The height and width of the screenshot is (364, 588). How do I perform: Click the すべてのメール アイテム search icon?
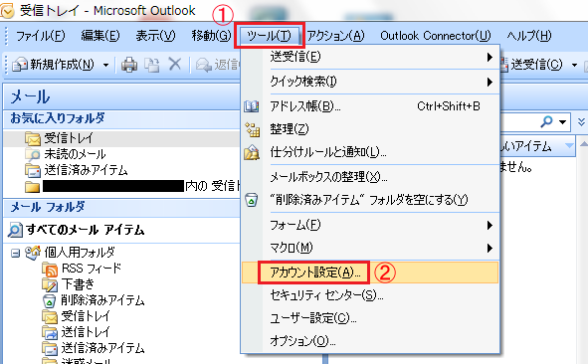coord(15,230)
